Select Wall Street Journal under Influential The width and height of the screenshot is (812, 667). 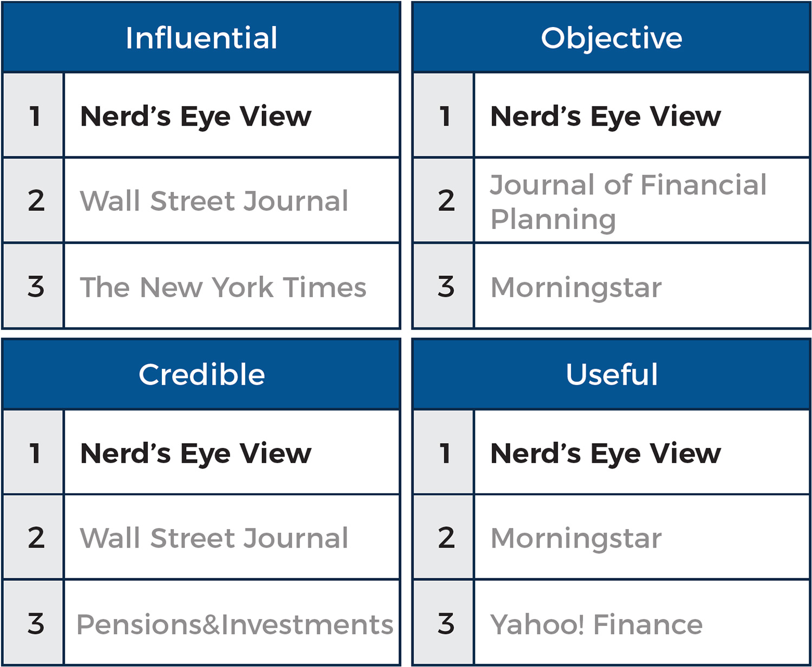214,201
